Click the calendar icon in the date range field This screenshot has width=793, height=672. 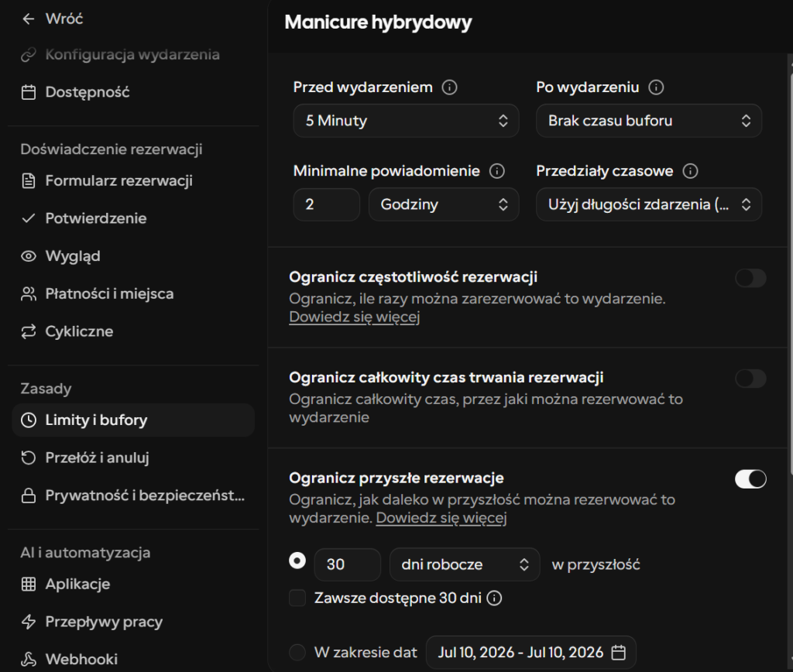[618, 653]
